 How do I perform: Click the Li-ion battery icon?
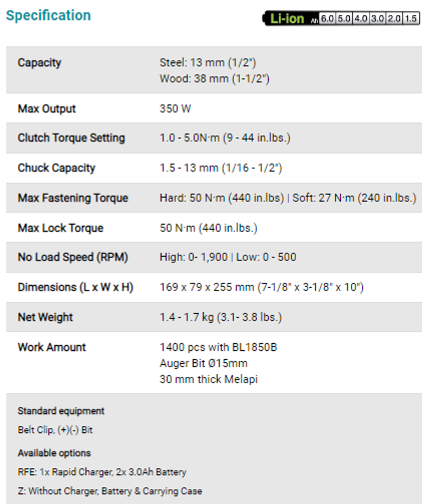341,18
